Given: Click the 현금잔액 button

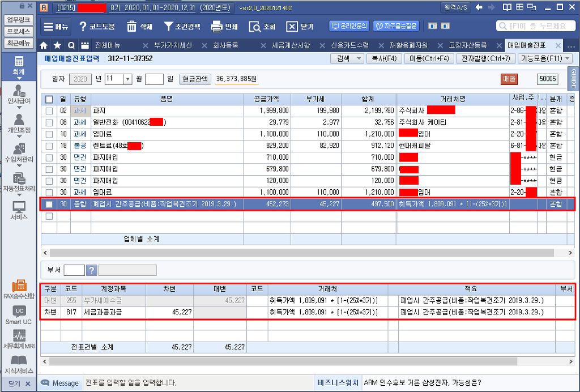Looking at the screenshot, I should click(x=195, y=79).
